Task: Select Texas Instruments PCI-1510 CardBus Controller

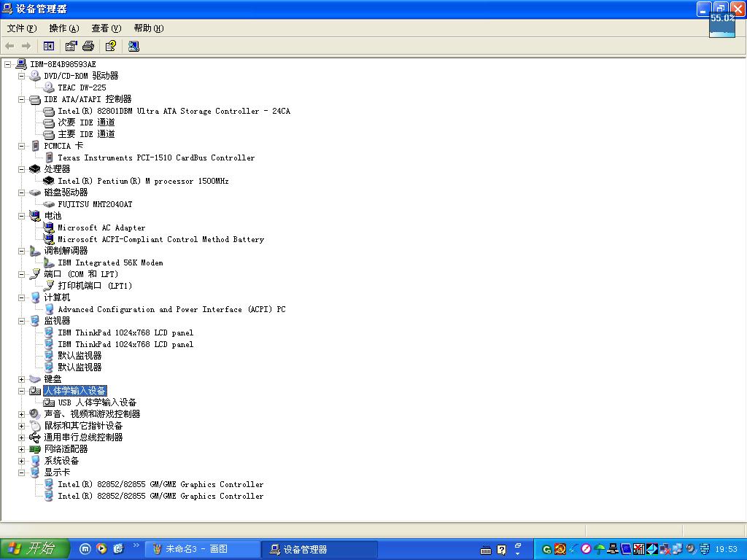Action: [x=156, y=157]
